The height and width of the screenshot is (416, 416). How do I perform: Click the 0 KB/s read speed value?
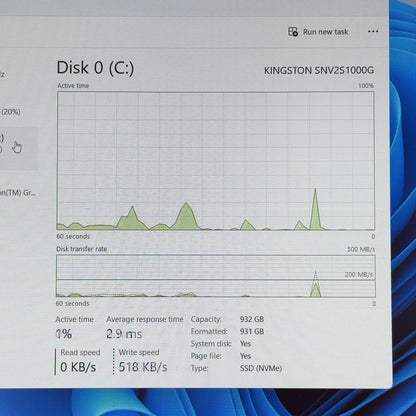(78, 367)
